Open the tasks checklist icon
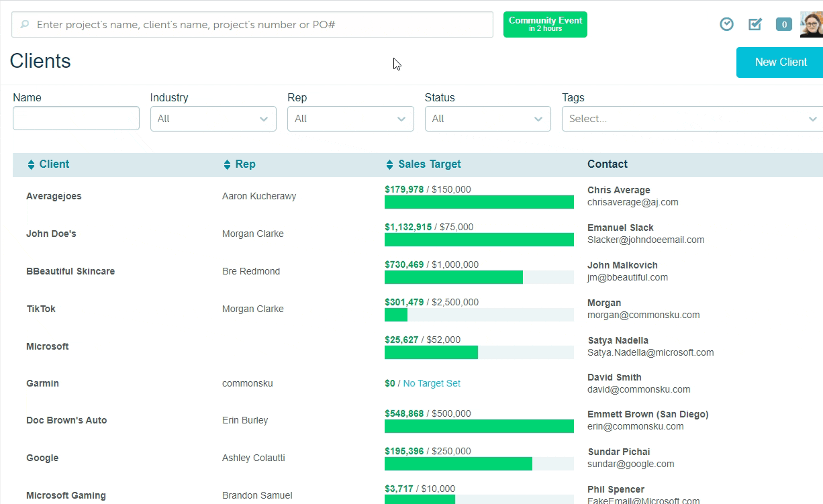The width and height of the screenshot is (823, 504). click(x=755, y=24)
